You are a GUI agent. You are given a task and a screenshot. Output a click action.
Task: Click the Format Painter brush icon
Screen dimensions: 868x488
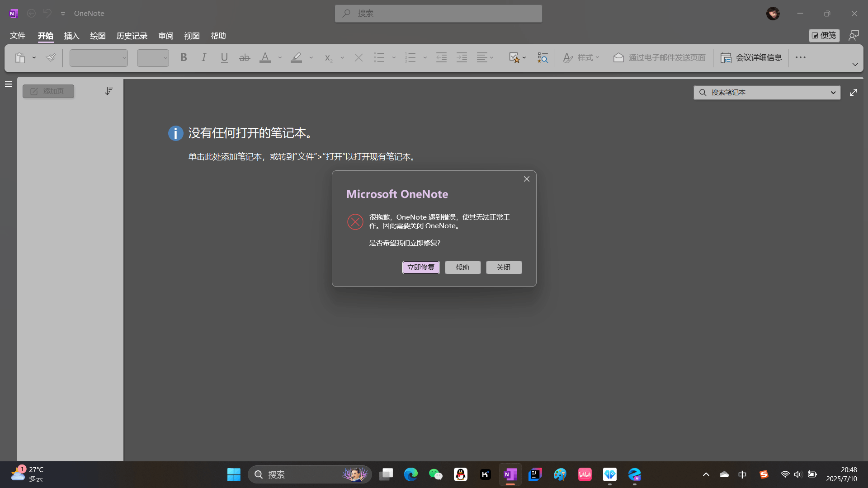click(51, 57)
